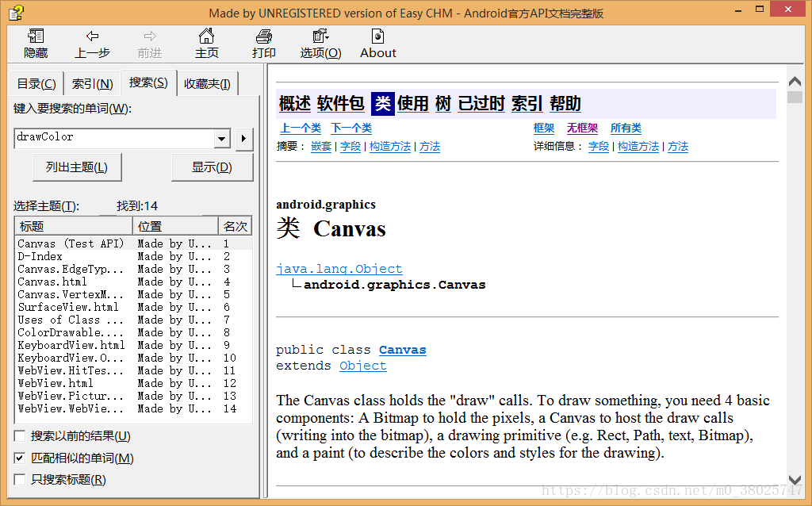Sort results by 名次 column header
Image resolution: width=812 pixels, height=506 pixels.
(235, 226)
